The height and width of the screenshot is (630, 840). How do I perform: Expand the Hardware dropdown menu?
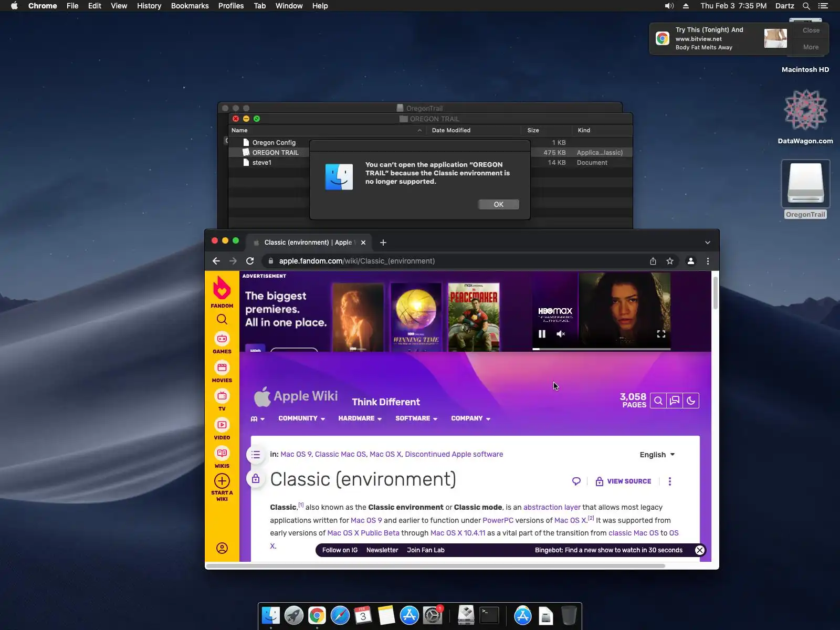(360, 418)
